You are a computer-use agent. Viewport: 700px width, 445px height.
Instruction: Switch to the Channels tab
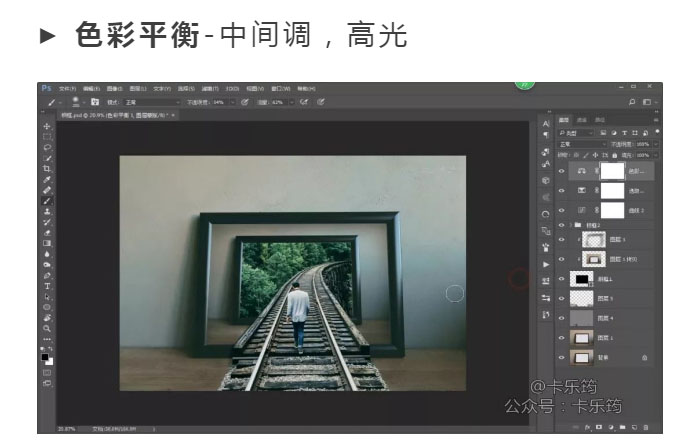(x=582, y=120)
